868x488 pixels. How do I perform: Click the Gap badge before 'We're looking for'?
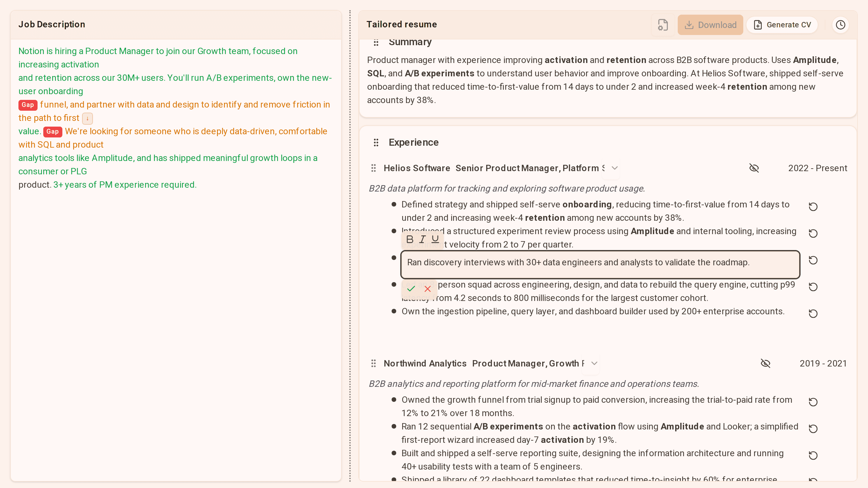tap(52, 131)
